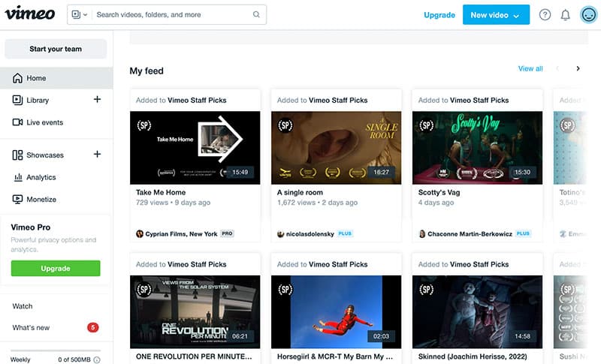
Task: Click the Library icon
Action: [17, 101]
